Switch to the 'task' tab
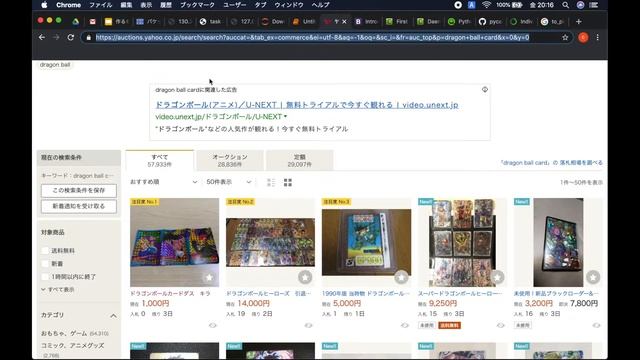 pyautogui.click(x=210, y=22)
